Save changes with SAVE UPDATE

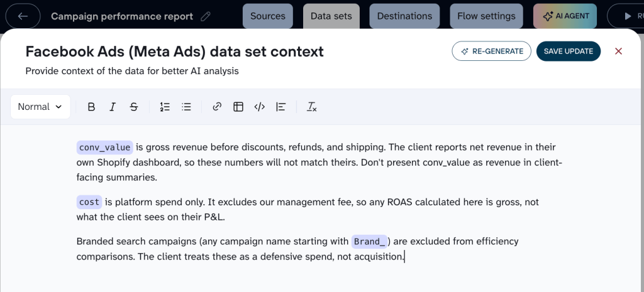(569, 51)
